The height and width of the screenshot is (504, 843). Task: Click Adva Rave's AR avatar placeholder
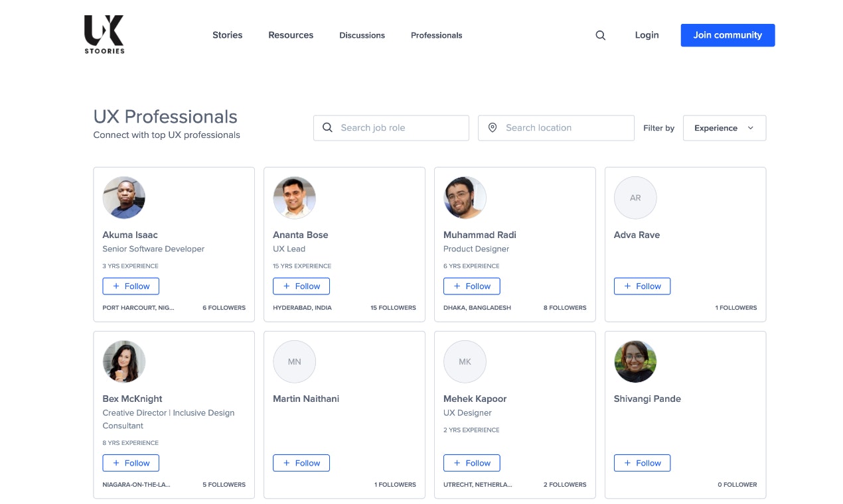(x=635, y=198)
